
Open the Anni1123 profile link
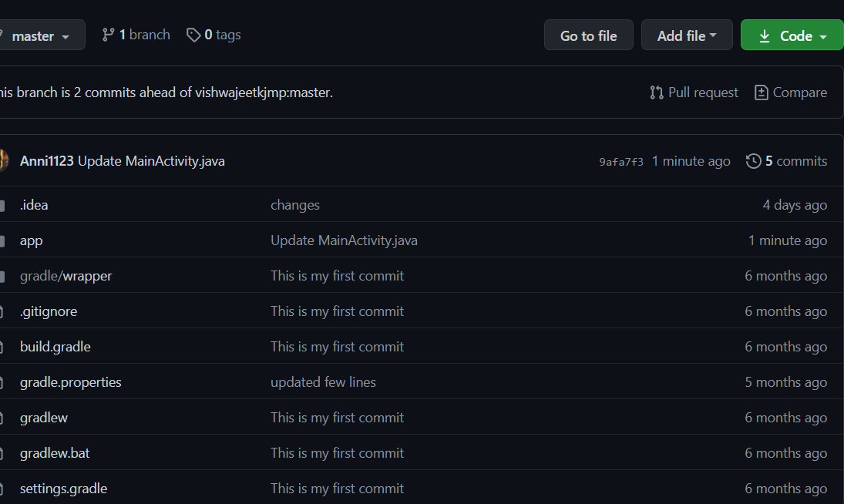[47, 161]
